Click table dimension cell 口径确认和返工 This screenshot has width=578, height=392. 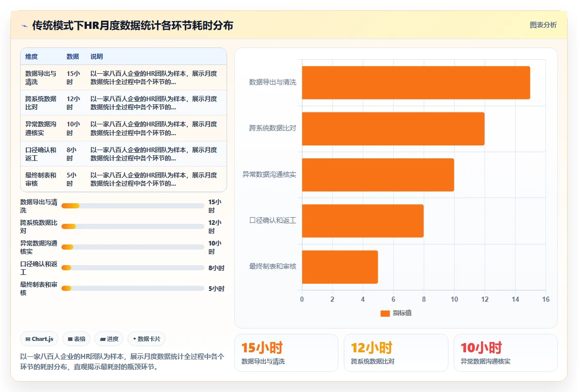tap(41, 154)
